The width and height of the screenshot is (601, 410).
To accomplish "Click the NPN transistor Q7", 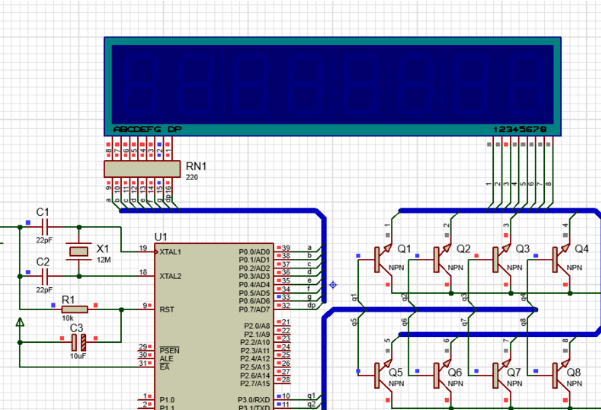I will [502, 376].
